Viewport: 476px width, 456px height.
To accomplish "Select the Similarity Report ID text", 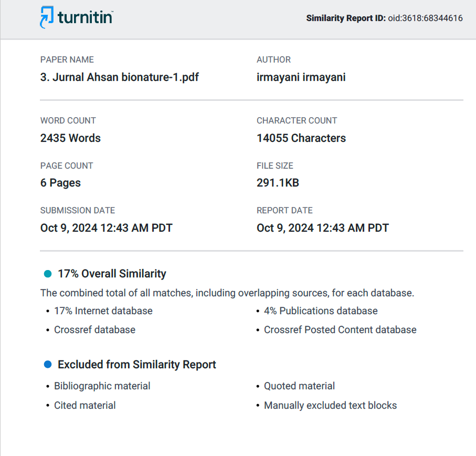I will pos(384,18).
